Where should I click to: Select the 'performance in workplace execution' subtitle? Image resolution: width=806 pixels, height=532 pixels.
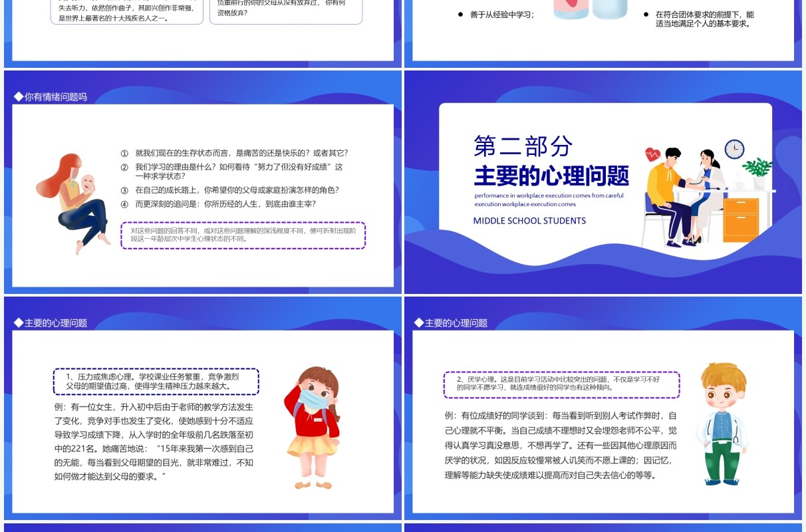pyautogui.click(x=549, y=199)
